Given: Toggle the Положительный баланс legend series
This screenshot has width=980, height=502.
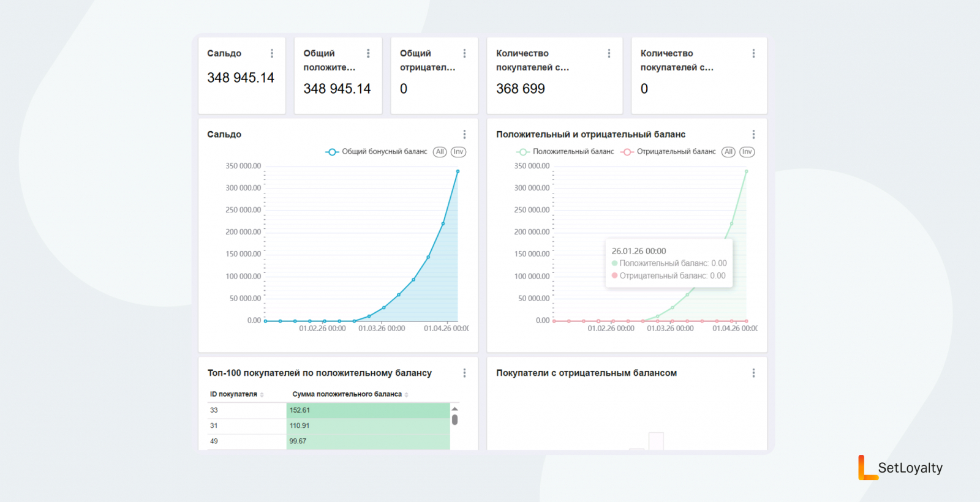Looking at the screenshot, I should [x=565, y=152].
